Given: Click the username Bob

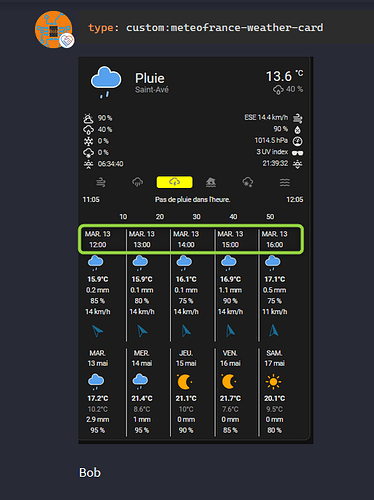Looking at the screenshot, I should click(x=90, y=472).
